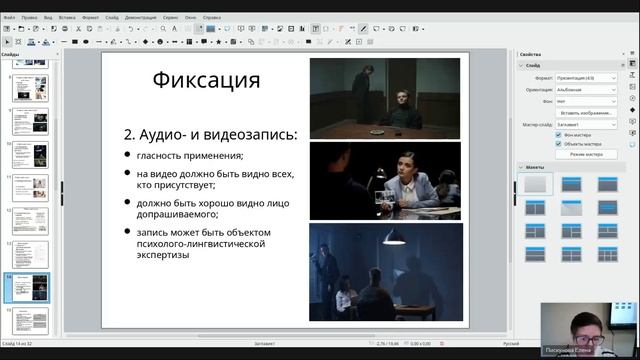Open the sidebar Navigator compass icon

(x=632, y=98)
